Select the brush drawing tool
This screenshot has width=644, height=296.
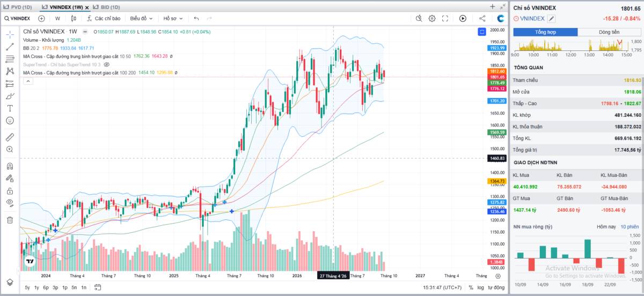click(10, 96)
